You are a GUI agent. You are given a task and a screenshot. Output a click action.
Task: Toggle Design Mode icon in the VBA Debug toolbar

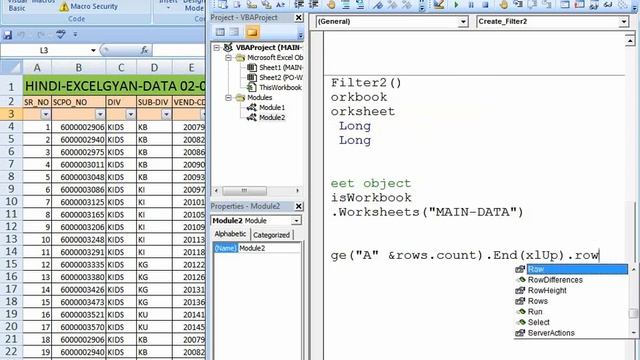point(439,4)
